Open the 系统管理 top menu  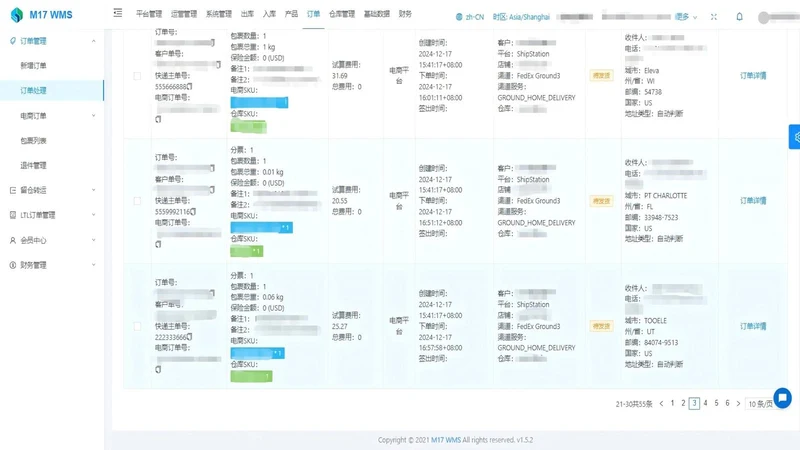(x=219, y=14)
